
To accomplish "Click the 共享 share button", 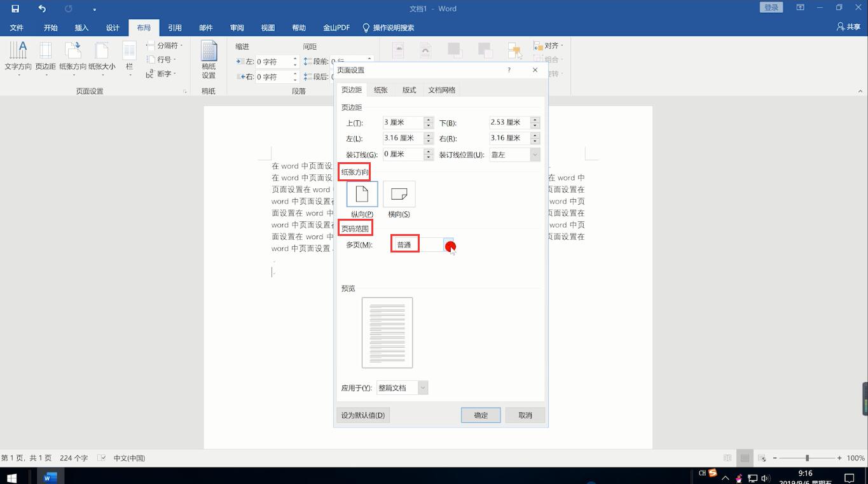I will click(x=848, y=27).
